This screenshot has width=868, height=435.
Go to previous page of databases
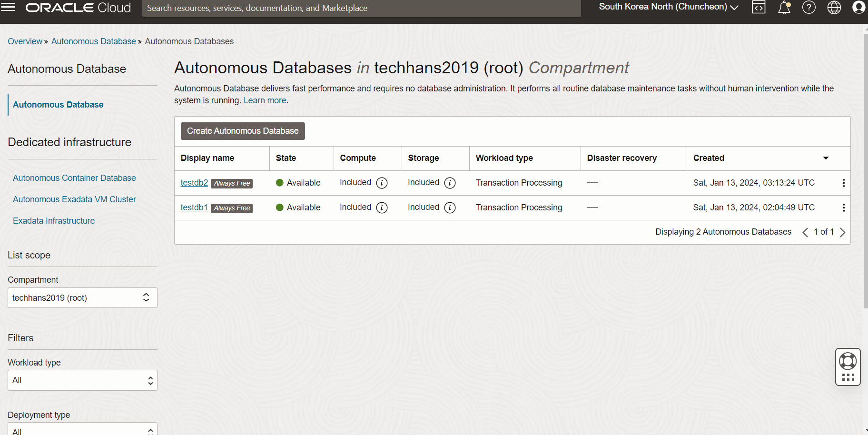(x=805, y=232)
